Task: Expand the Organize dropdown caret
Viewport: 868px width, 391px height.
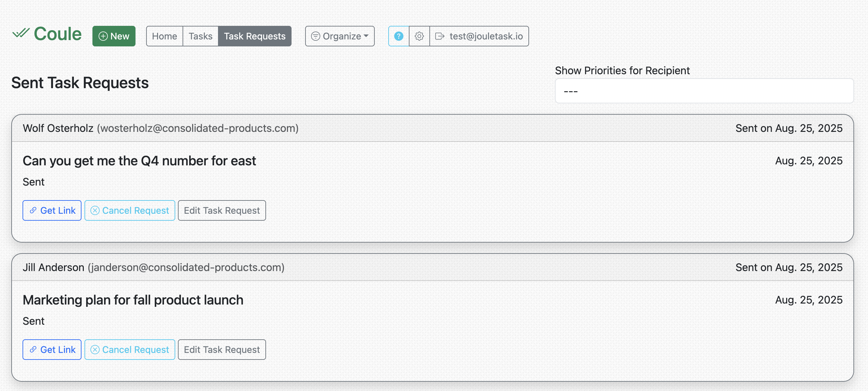Action: coord(366,36)
